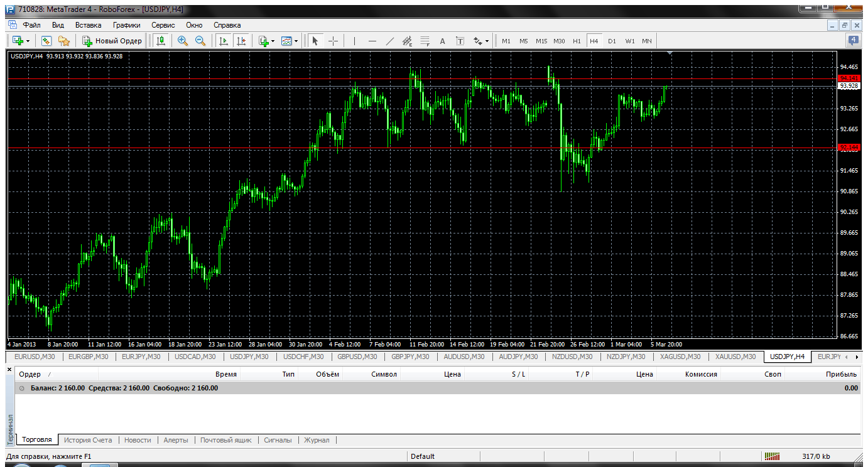Open the chat notifications icon

(x=854, y=41)
